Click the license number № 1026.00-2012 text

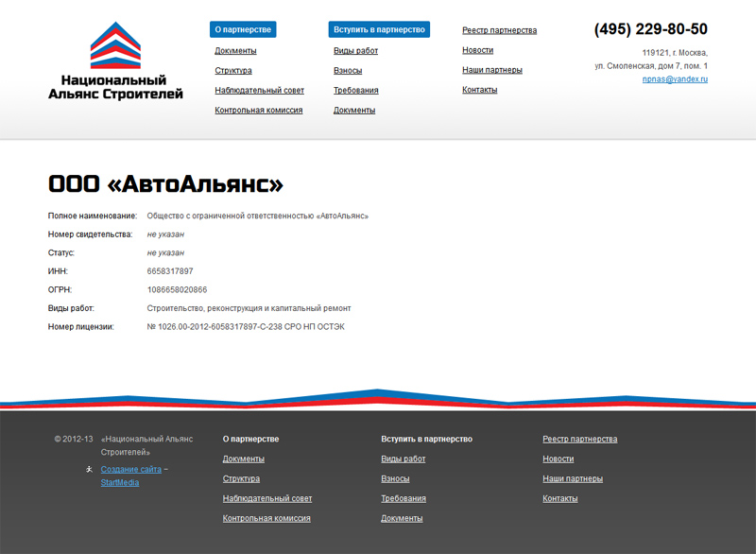pyautogui.click(x=246, y=326)
